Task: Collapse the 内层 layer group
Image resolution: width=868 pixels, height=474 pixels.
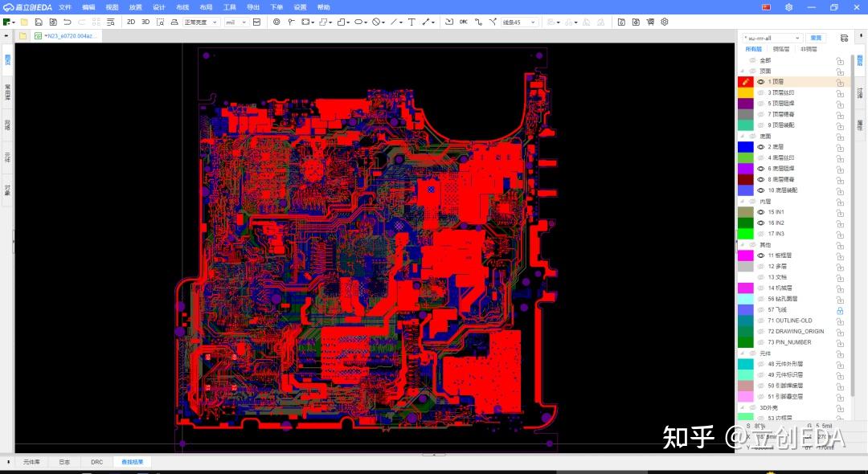Action: [x=743, y=202]
